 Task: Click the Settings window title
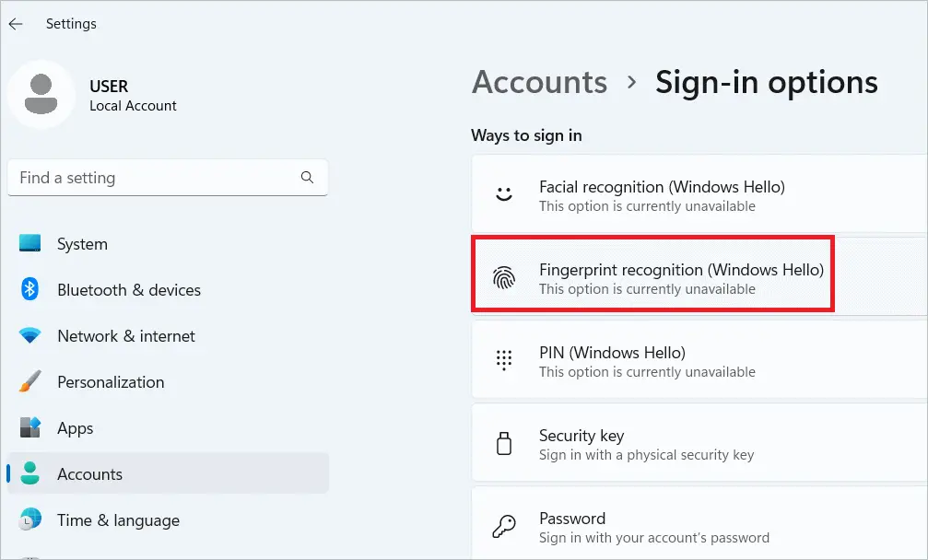[x=71, y=24]
